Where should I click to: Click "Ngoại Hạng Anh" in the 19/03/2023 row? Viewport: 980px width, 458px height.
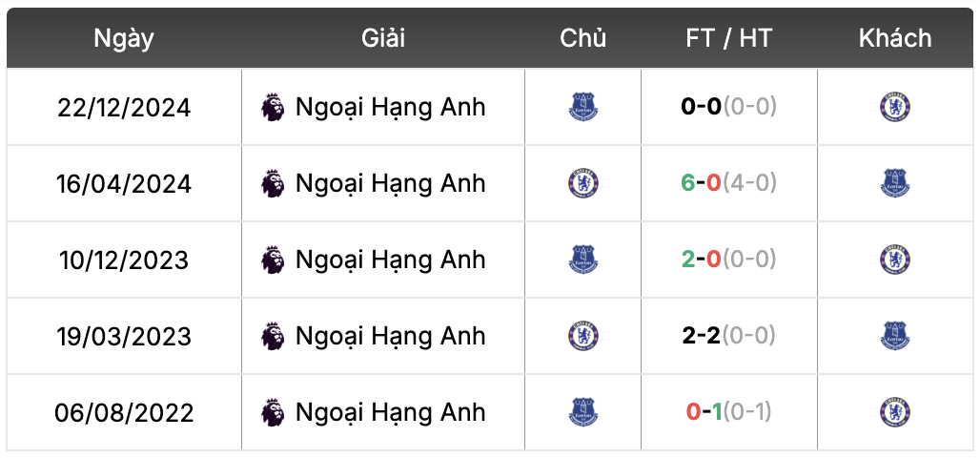point(390,336)
